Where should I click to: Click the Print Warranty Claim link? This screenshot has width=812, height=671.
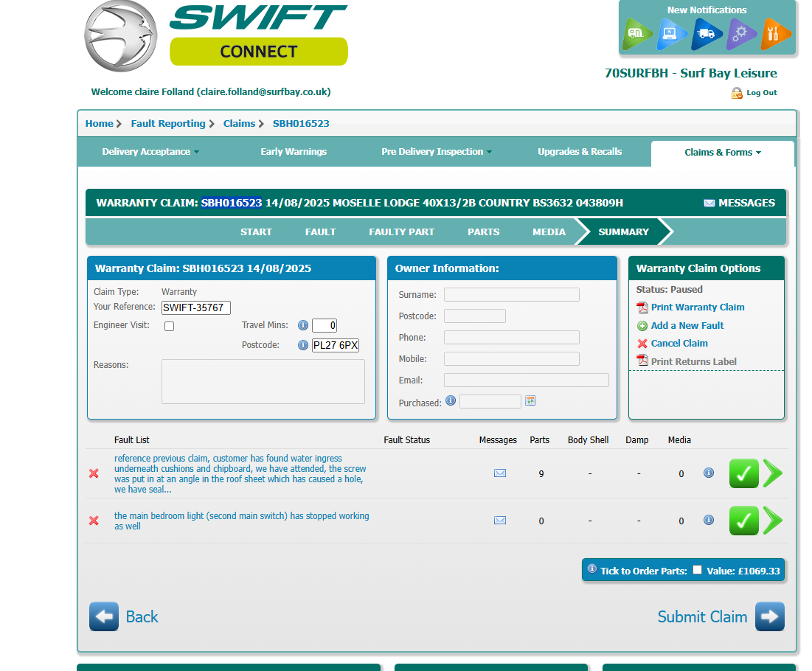coord(698,307)
